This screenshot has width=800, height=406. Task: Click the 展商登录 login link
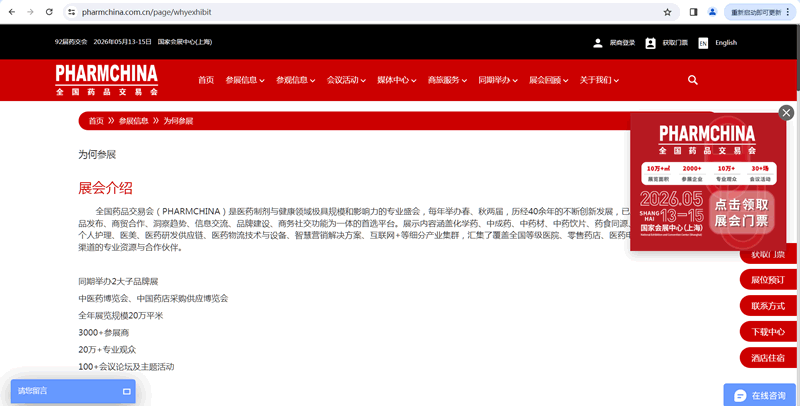click(x=615, y=43)
